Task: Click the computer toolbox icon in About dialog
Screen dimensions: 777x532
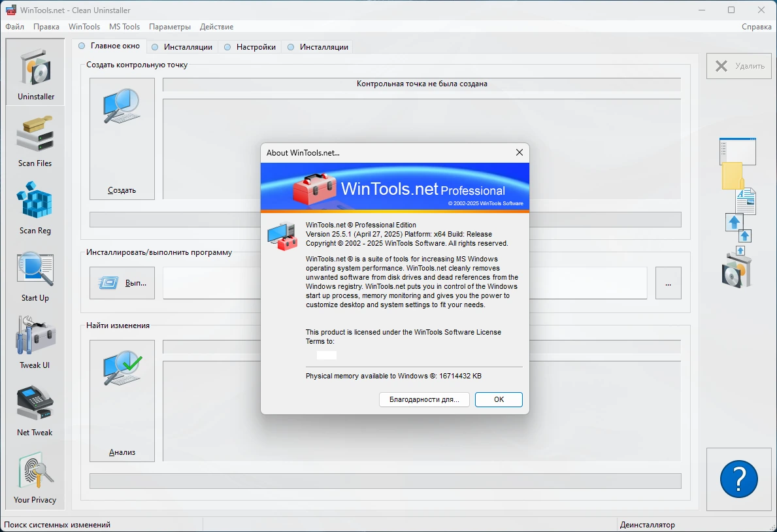Action: point(282,237)
